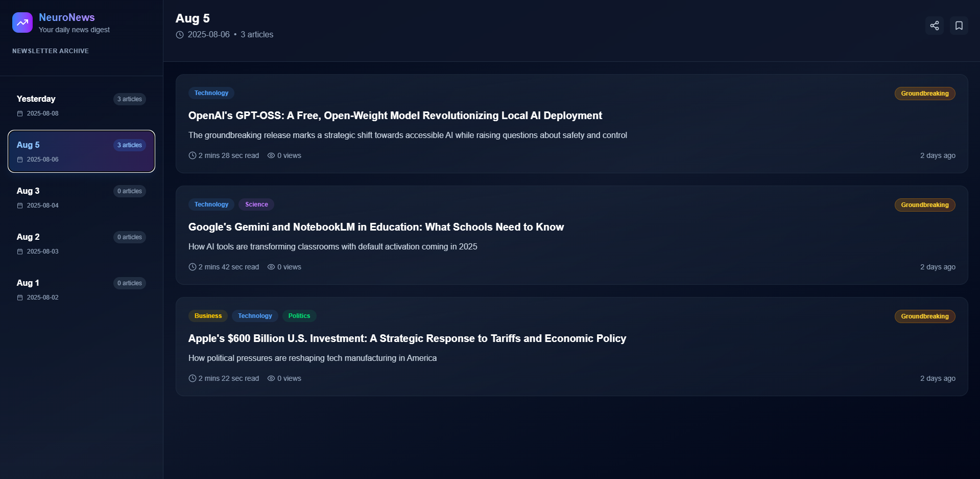Screen dimensions: 980x479
Task: Click Groundbreaking badge on the Apple article
Action: click(x=925, y=316)
